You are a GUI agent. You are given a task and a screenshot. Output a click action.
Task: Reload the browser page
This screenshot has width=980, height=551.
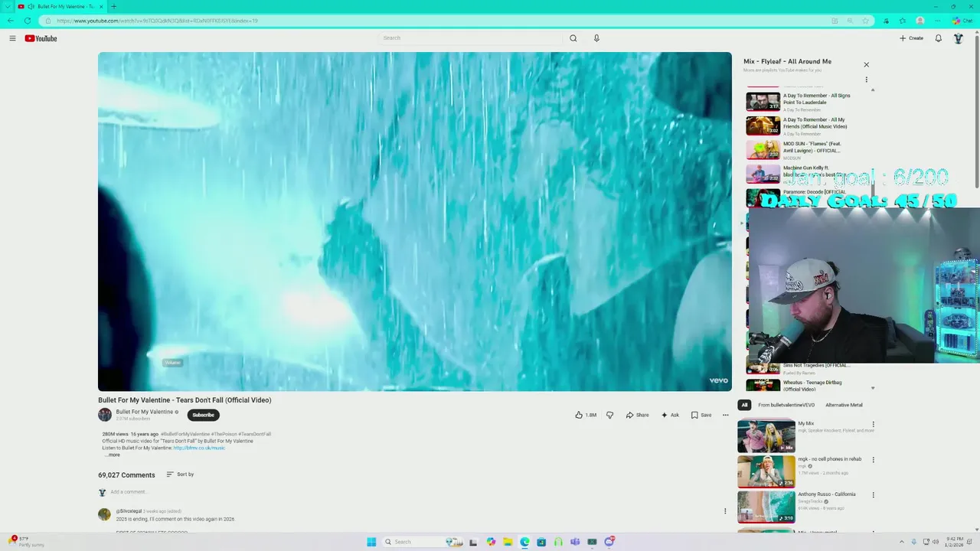pyautogui.click(x=28, y=21)
